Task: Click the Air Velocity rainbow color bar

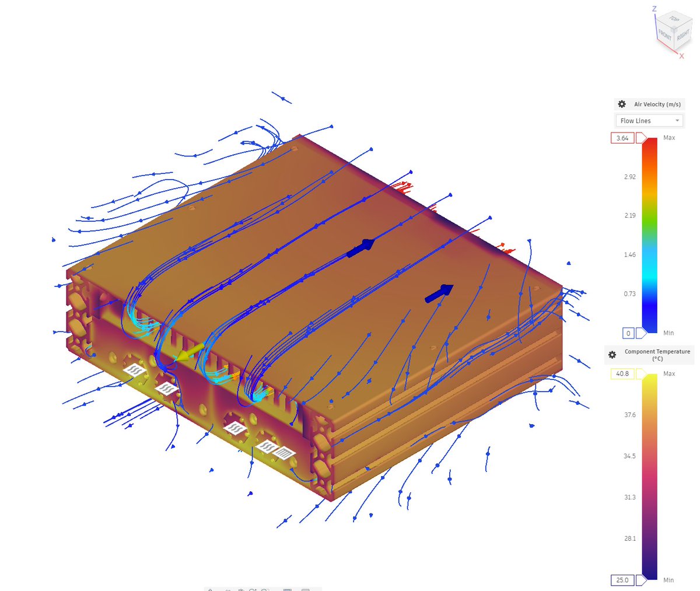Action: pos(650,236)
